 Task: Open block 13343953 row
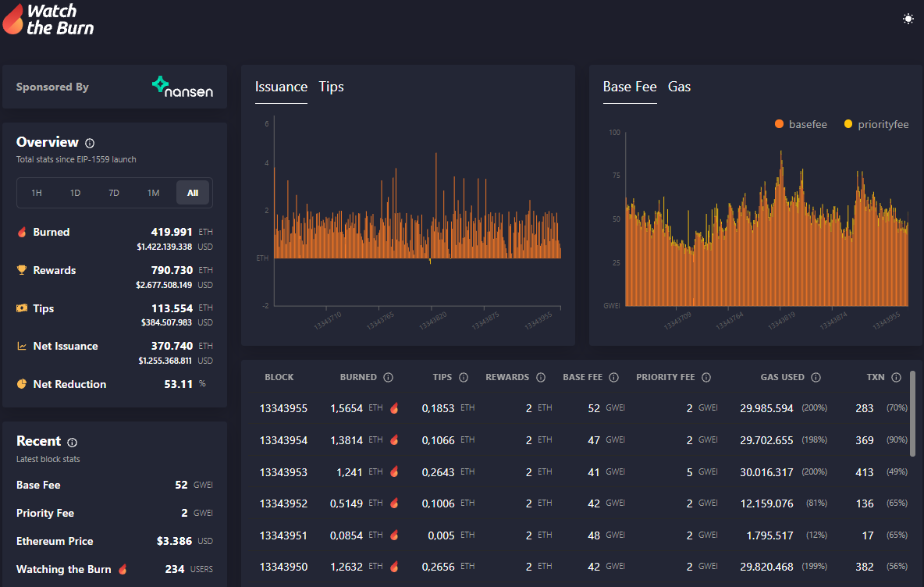[x=581, y=472]
